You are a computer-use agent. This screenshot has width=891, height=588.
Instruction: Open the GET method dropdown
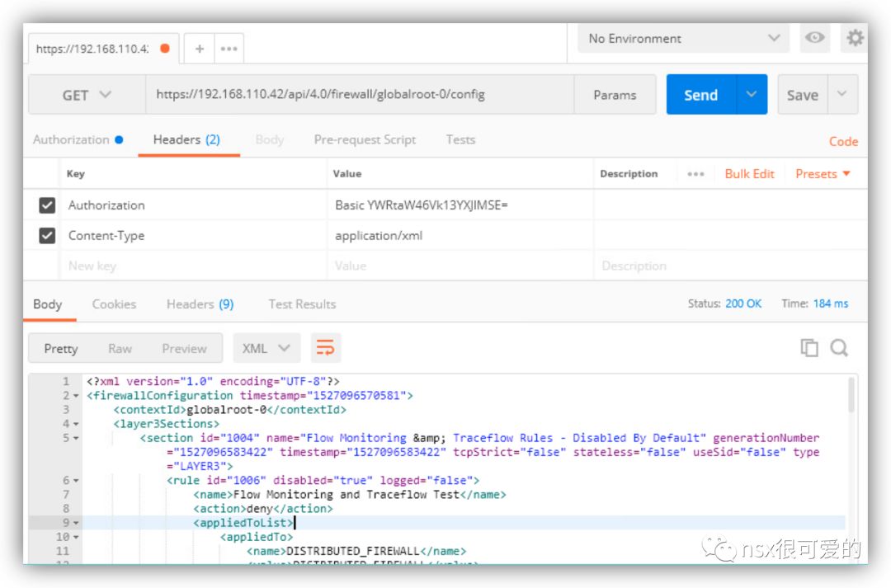tap(87, 95)
